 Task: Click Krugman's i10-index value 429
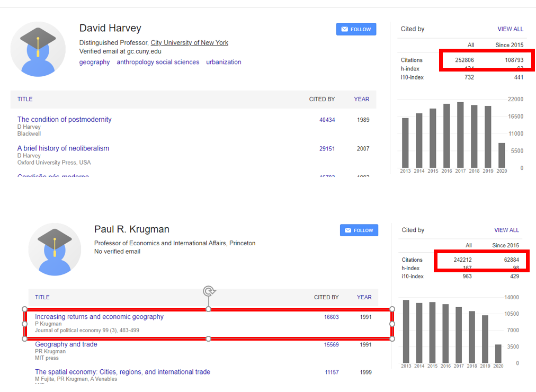tap(514, 276)
